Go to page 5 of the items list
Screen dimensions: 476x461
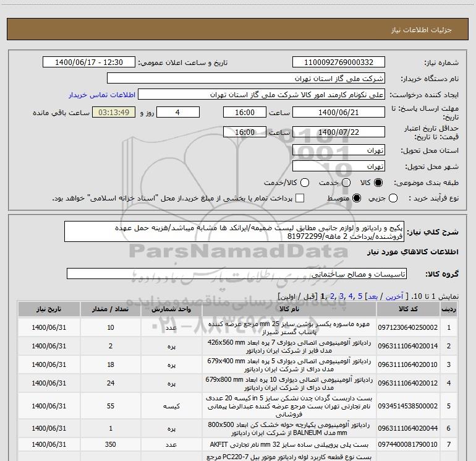[360, 296]
